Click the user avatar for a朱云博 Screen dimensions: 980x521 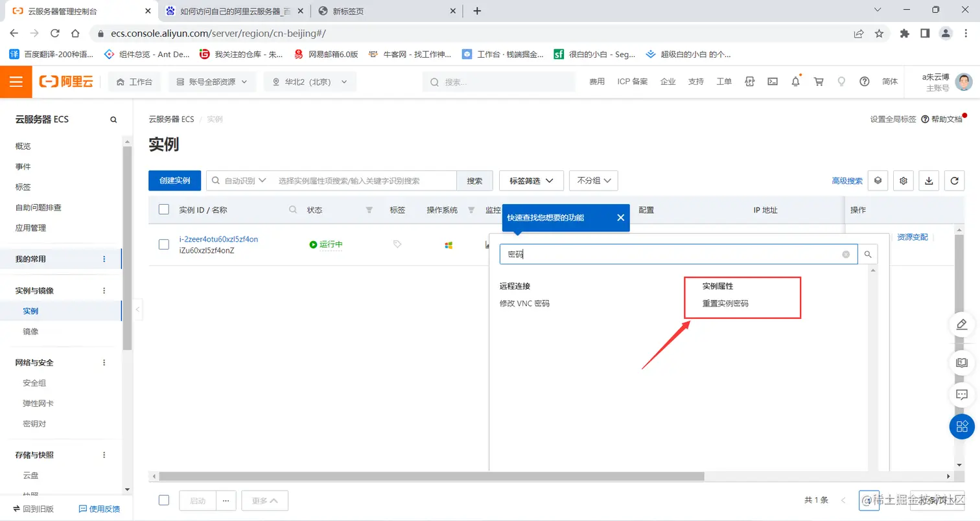point(964,82)
